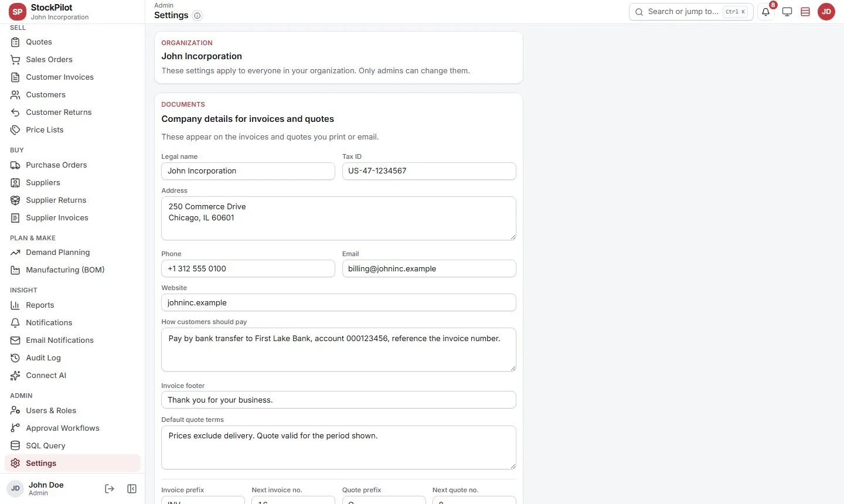844x504 pixels.
Task: Collapse the sidebar with panel icon
Action: (x=132, y=489)
